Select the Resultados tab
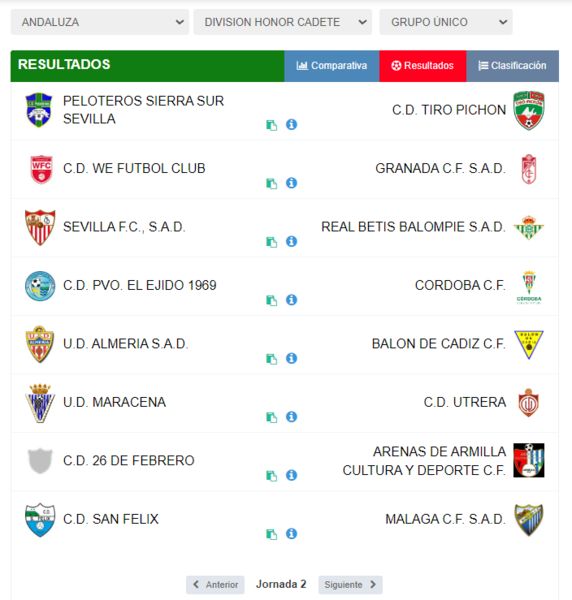The image size is (572, 600). (423, 66)
